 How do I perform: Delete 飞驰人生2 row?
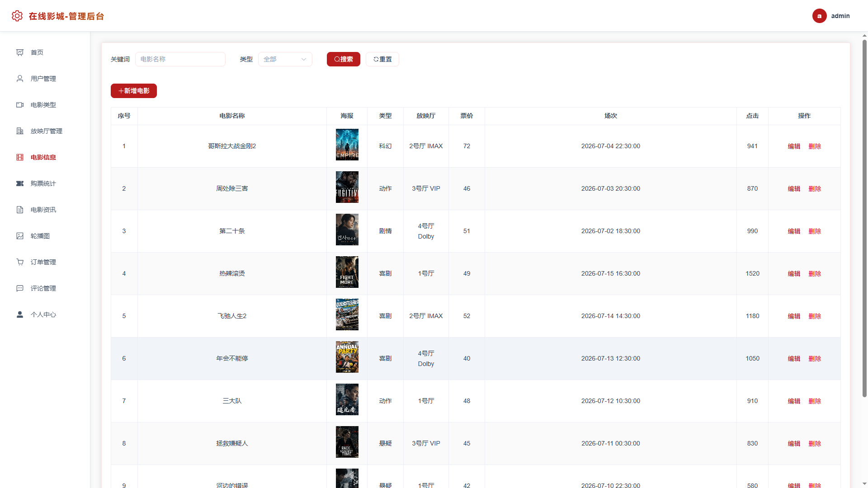(x=815, y=316)
